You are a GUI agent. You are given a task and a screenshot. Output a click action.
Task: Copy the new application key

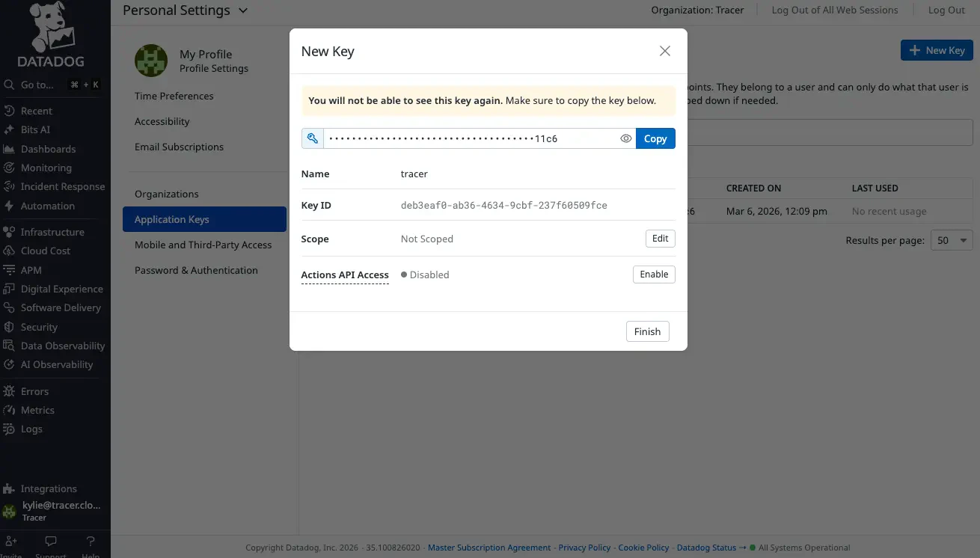click(655, 138)
